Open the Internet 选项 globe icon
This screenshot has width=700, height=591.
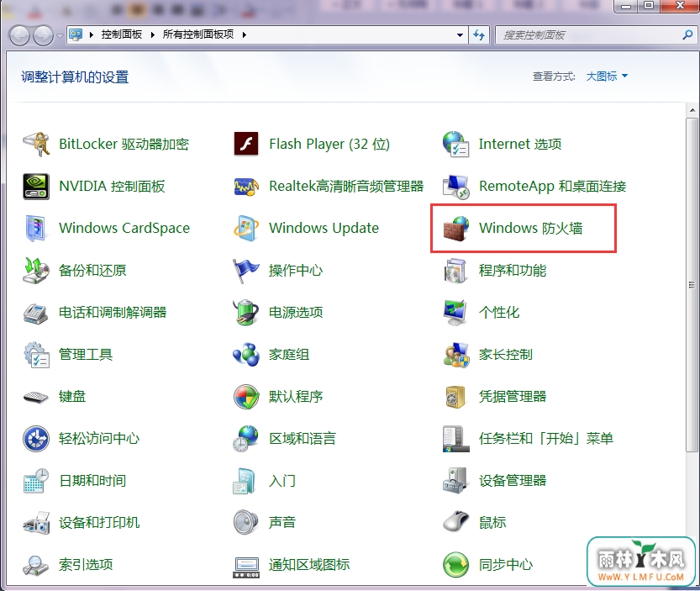click(455, 144)
